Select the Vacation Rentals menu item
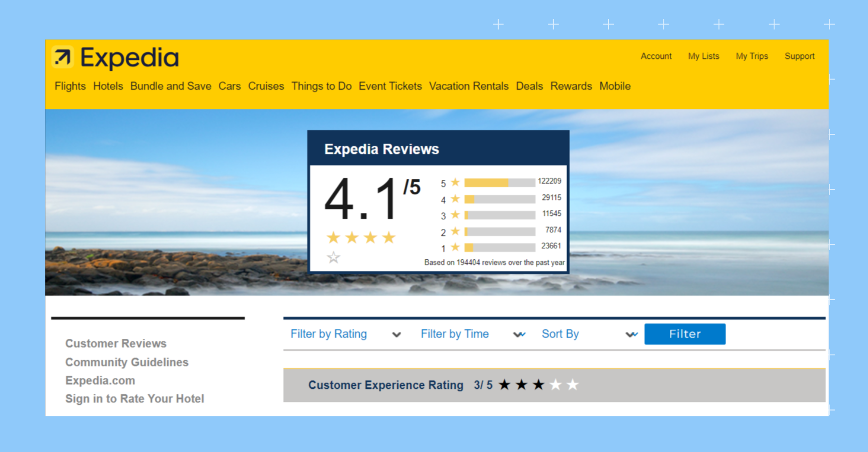Screen dimensions: 868x452 (x=469, y=86)
